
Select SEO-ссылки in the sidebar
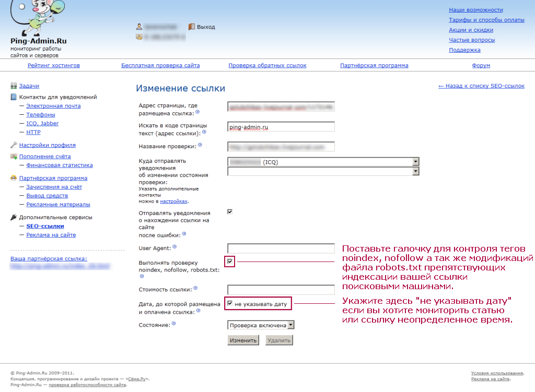(45, 226)
